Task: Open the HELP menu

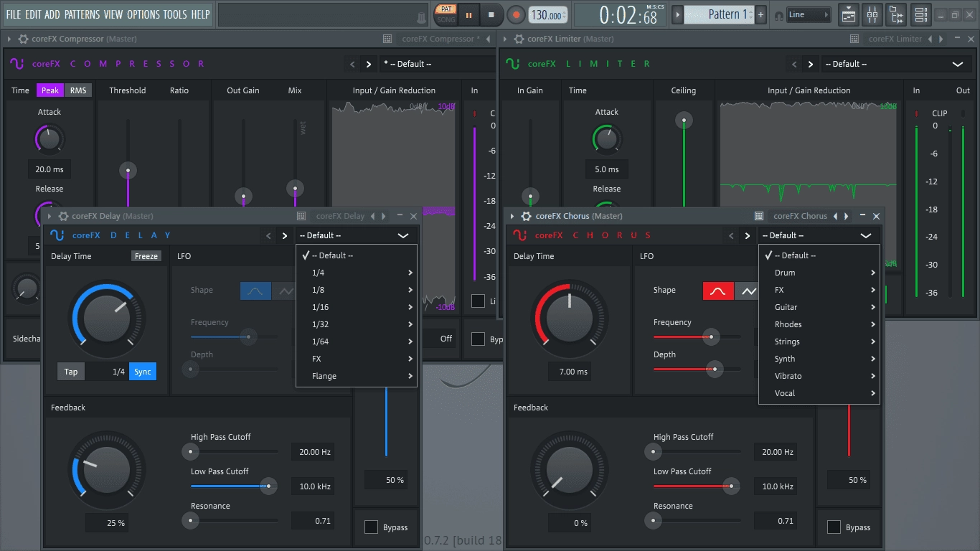Action: 201,14
